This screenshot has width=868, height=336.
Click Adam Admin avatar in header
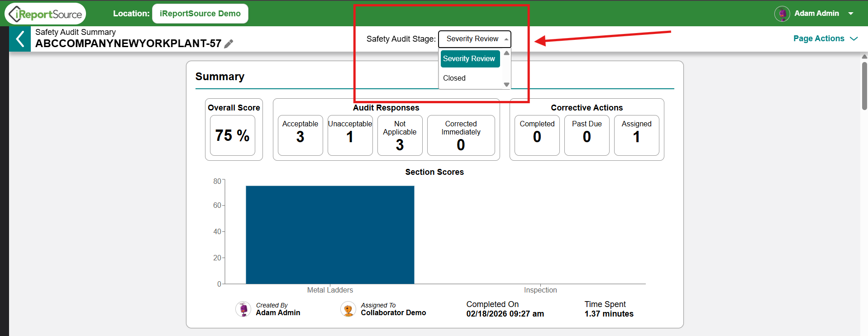click(782, 14)
